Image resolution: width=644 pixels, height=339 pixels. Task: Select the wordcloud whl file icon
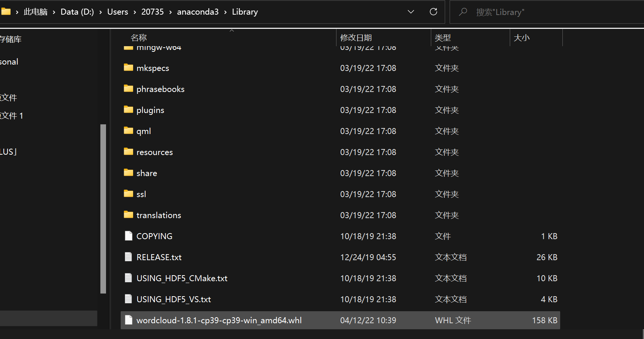click(x=129, y=320)
